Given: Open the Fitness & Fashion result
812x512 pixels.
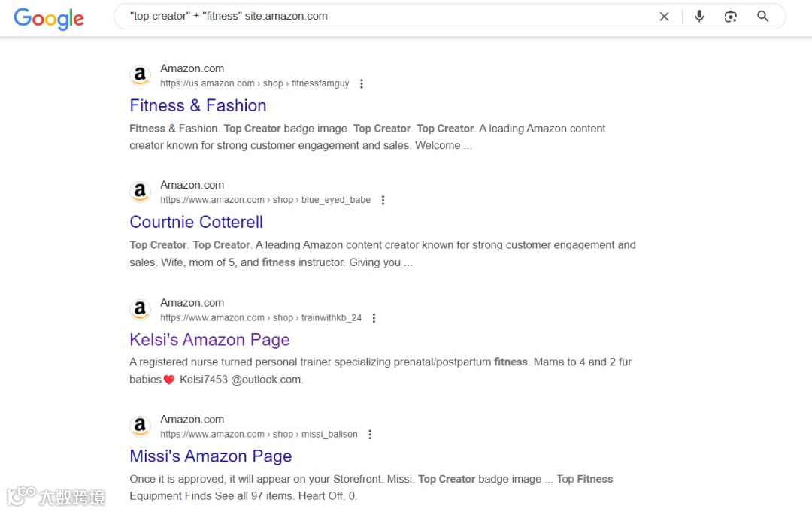Looking at the screenshot, I should coord(198,105).
